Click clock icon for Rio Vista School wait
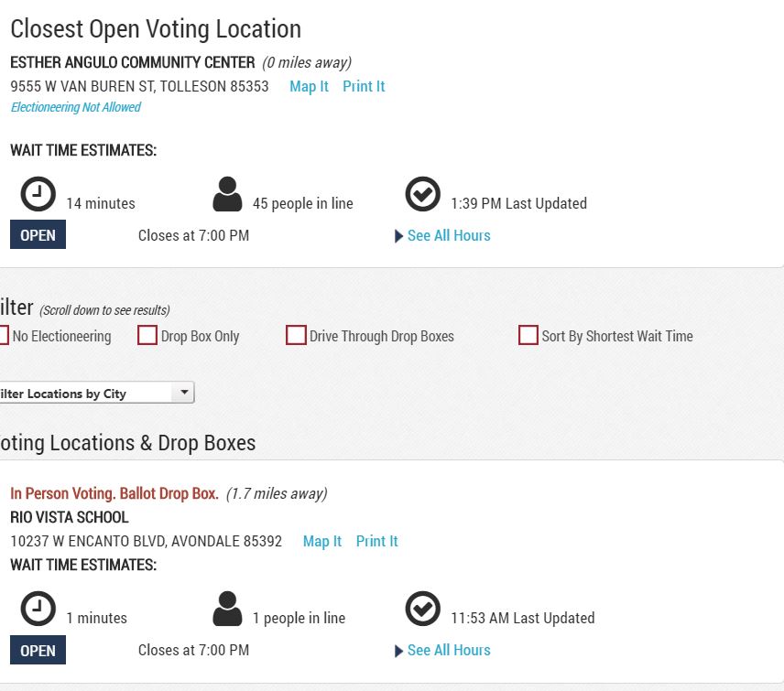This screenshot has width=784, height=691. pyautogui.click(x=38, y=609)
